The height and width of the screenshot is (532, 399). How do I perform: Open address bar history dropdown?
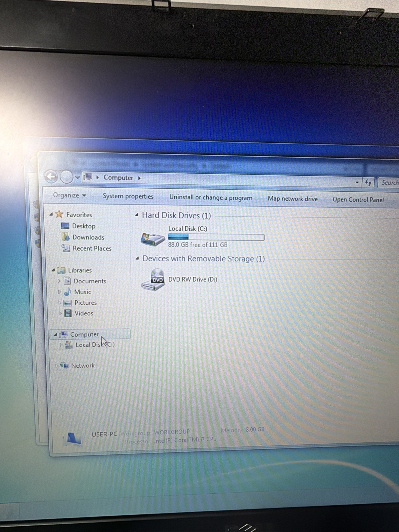[357, 182]
